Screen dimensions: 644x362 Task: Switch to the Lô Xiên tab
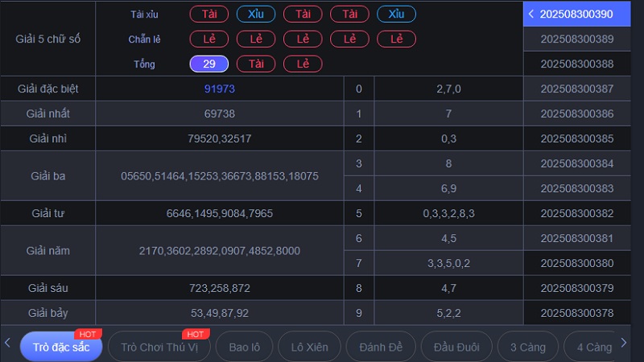(309, 348)
